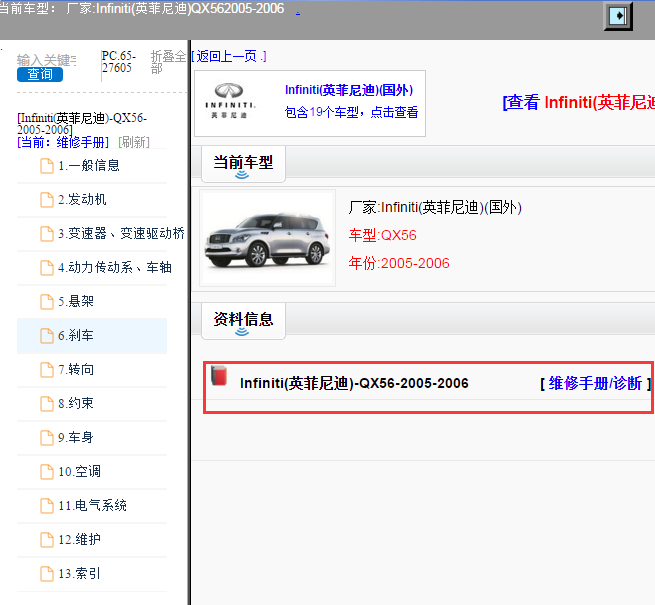Click the panel collapse arrow icon top right
This screenshot has height=605, width=655.
tap(618, 16)
